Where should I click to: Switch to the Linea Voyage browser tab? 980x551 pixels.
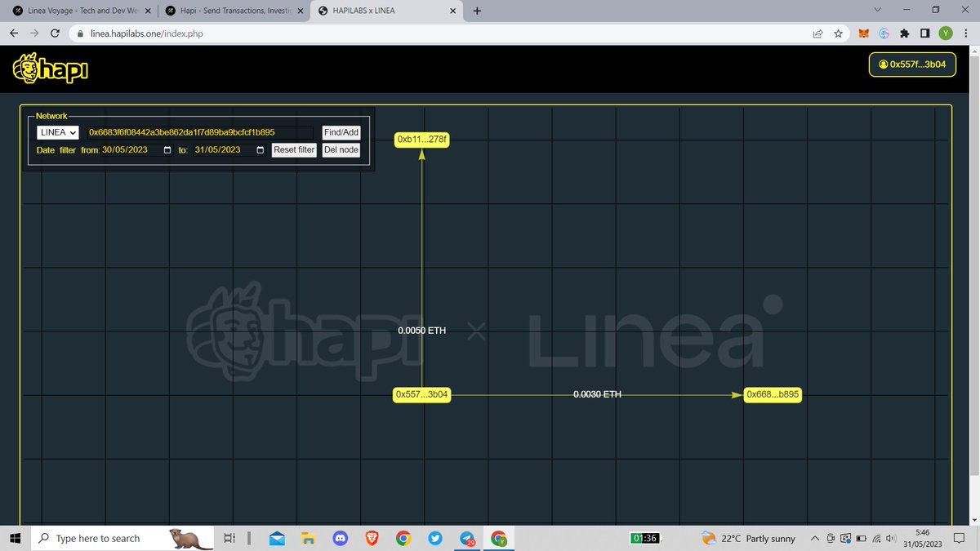point(80,11)
